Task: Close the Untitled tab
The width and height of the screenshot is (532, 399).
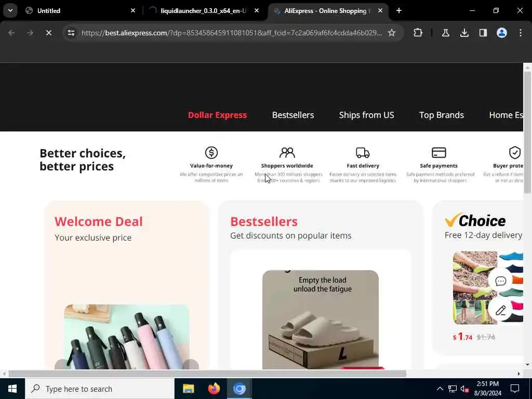Action: click(133, 11)
